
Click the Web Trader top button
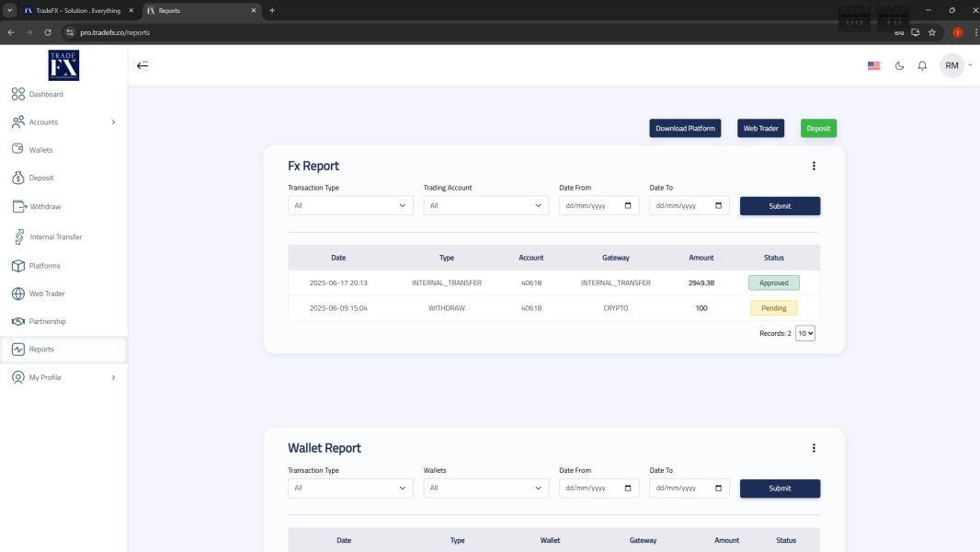click(760, 128)
